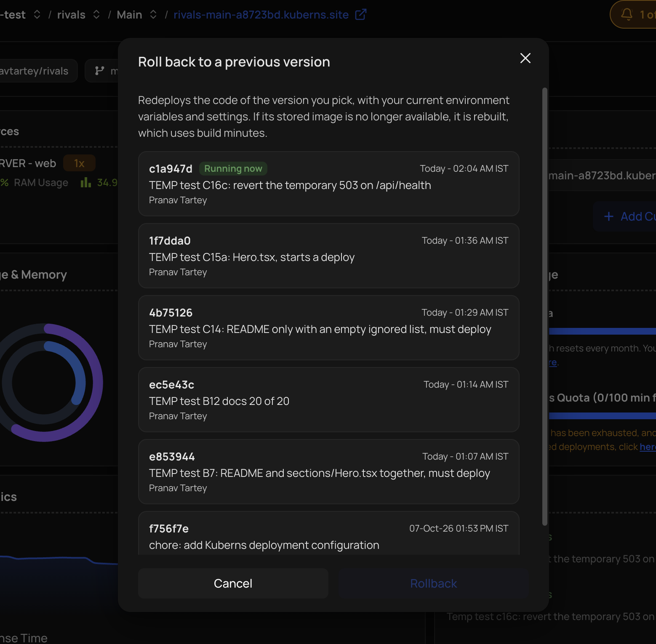Screen dimensions: 656x644
Task: Select version e853944 README and Hero.tsx commit
Action: (328, 472)
